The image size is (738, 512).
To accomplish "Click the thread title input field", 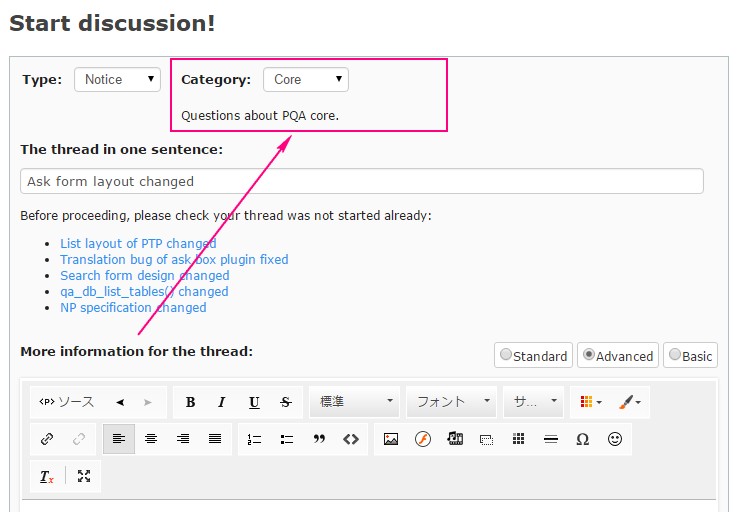I will pos(361,181).
